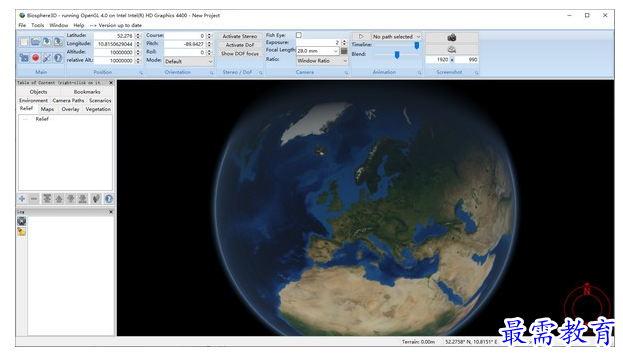The height and width of the screenshot is (364, 623).
Task: Click the Activate DoF button
Action: (240, 45)
